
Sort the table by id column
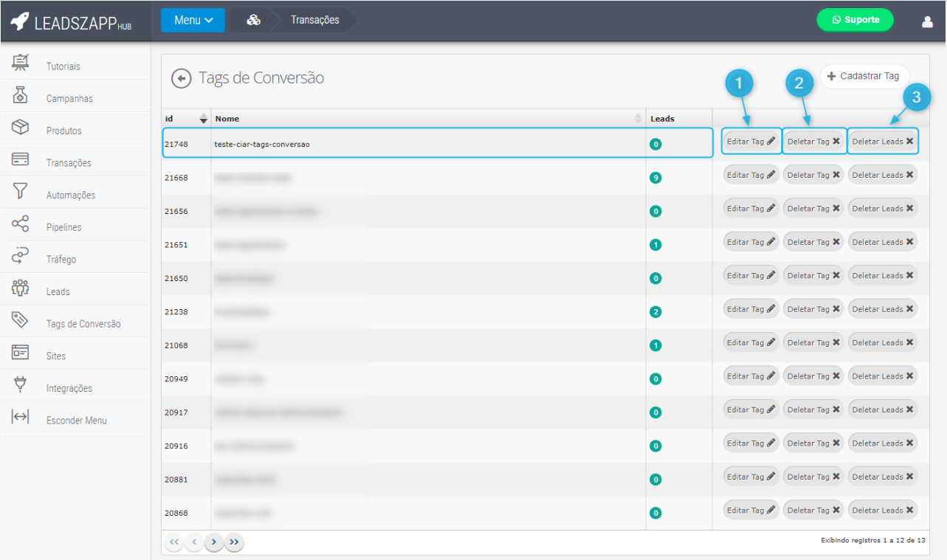point(204,119)
